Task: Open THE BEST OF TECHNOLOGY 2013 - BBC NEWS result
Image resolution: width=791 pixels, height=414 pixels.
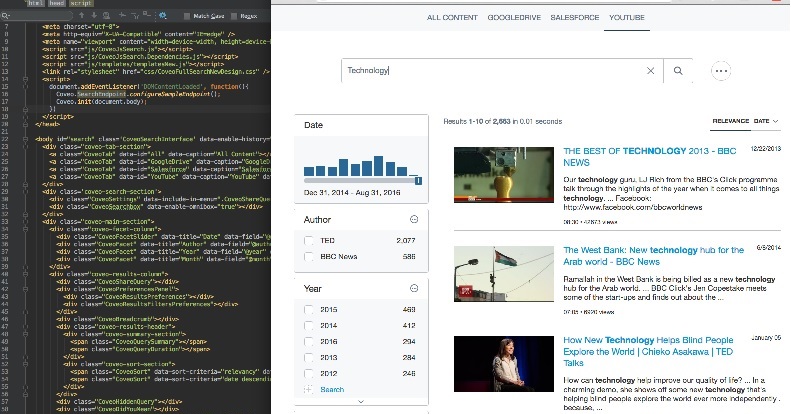Action: click(x=650, y=157)
